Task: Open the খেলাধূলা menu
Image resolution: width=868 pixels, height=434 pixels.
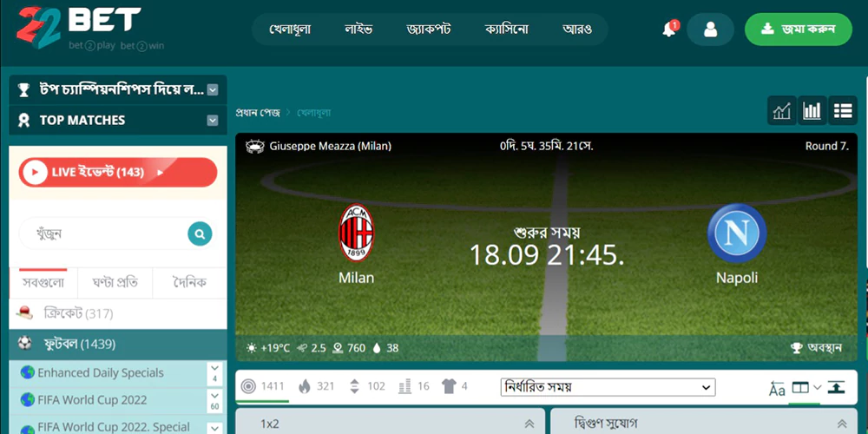Action: 290,30
